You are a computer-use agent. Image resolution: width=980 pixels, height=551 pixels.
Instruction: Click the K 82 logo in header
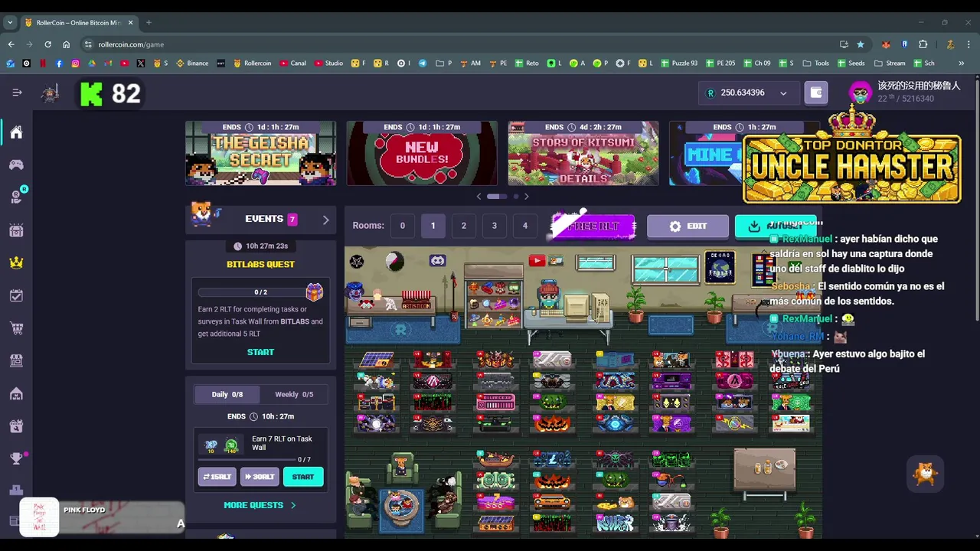coord(111,93)
